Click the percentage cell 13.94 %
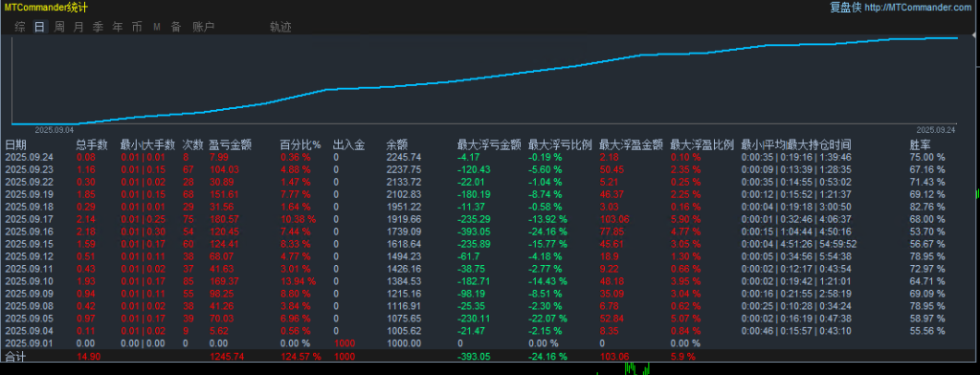This screenshot has height=375, width=980. [x=299, y=280]
